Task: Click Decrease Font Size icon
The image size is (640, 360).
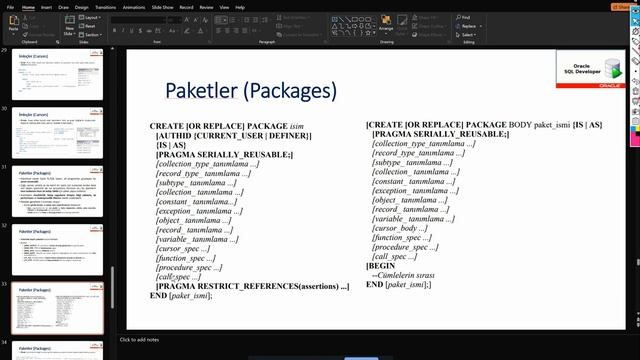Action: 196,20
